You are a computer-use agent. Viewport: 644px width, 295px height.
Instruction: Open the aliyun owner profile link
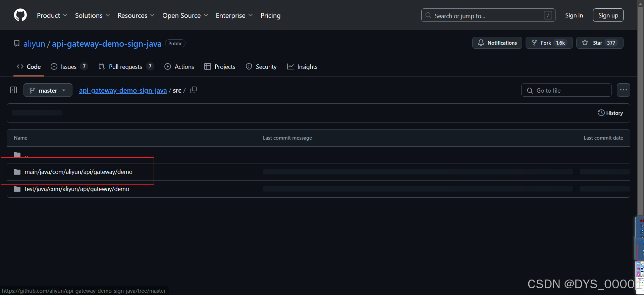(x=34, y=44)
